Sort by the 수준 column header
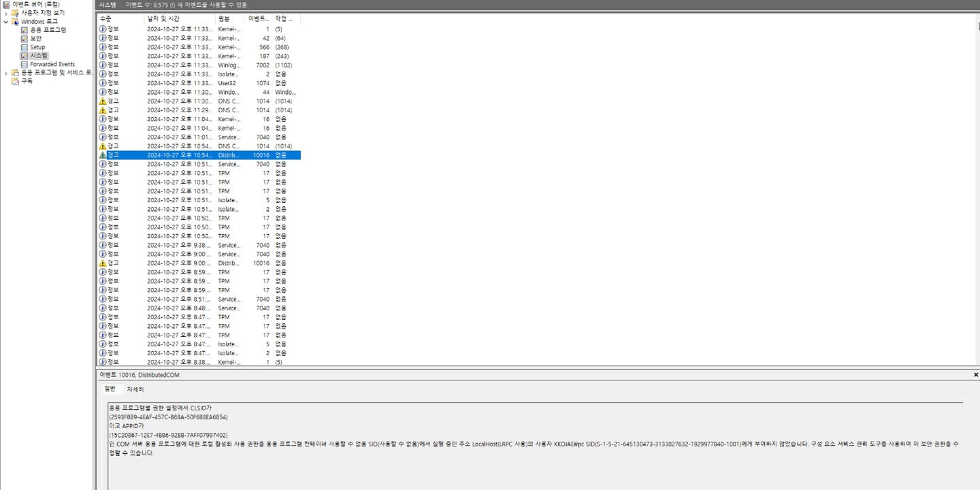 121,18
